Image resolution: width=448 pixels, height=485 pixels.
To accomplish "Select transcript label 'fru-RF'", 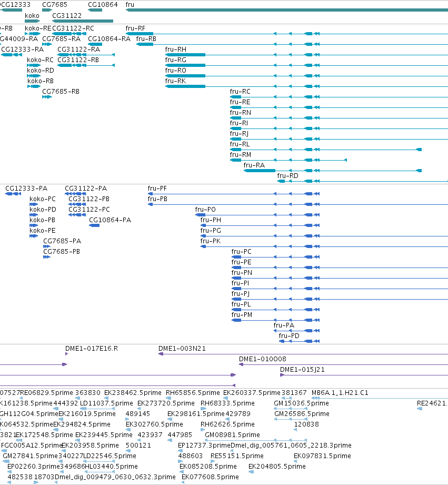I will click(135, 28).
